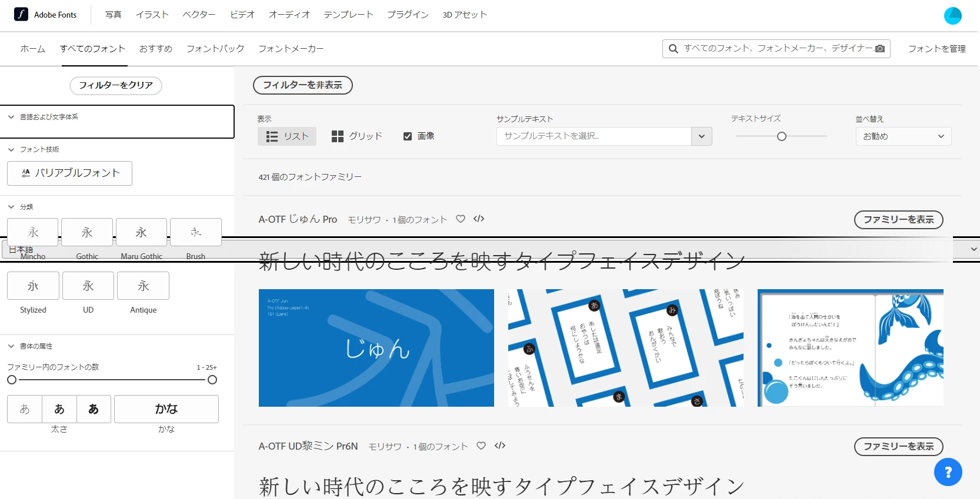This screenshot has height=499, width=980.
Task: Select Antique classification icon
Action: (x=144, y=286)
